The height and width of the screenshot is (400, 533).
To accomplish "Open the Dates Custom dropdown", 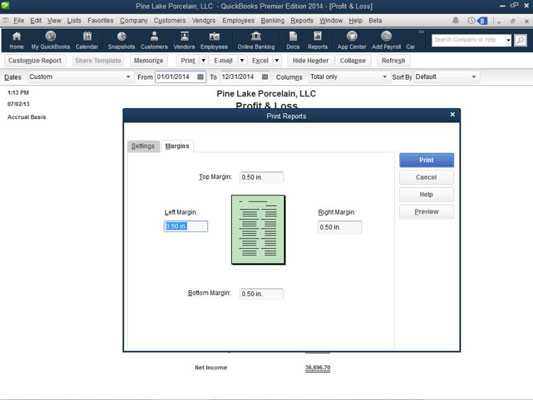I will pos(80,77).
